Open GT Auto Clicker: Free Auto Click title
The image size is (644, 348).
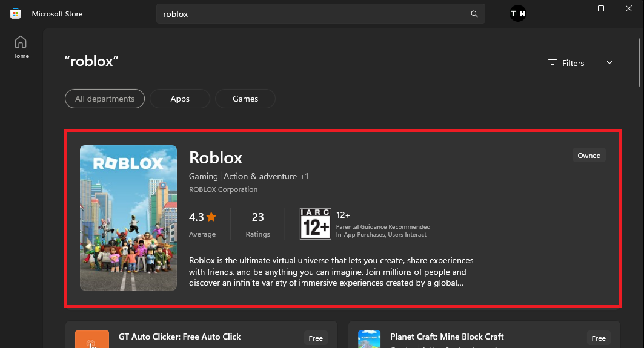(180, 337)
